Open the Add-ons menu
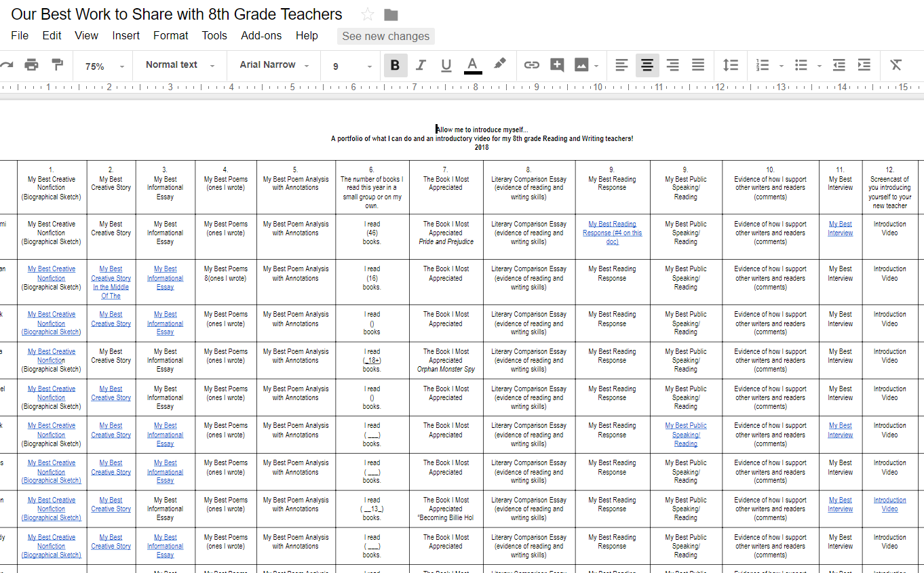 (261, 35)
